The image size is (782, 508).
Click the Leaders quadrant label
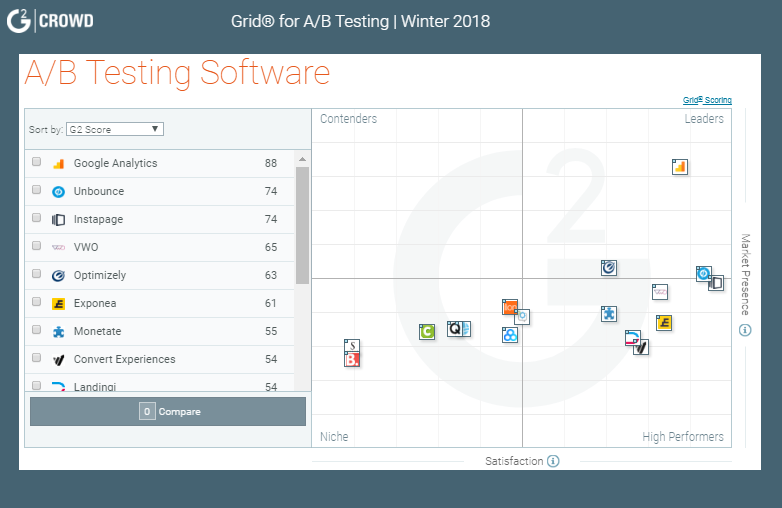pyautogui.click(x=704, y=119)
